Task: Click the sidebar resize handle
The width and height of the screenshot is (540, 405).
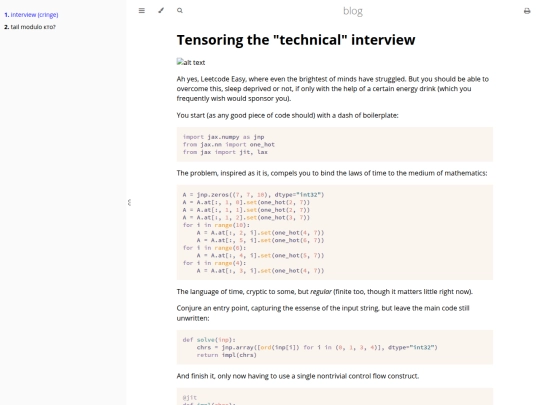Action: 129,202
